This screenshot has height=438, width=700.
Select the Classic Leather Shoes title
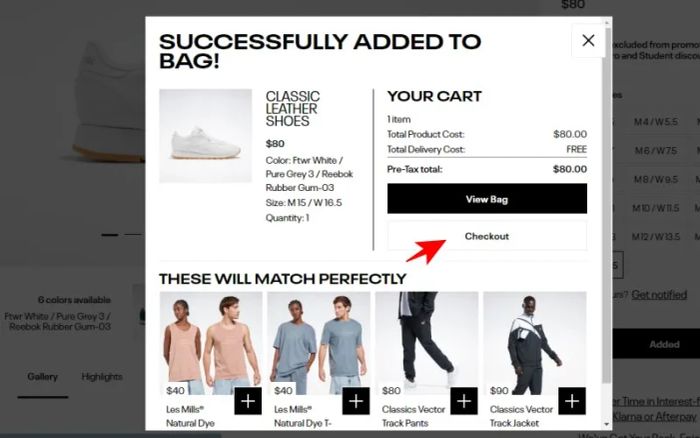pyautogui.click(x=293, y=108)
